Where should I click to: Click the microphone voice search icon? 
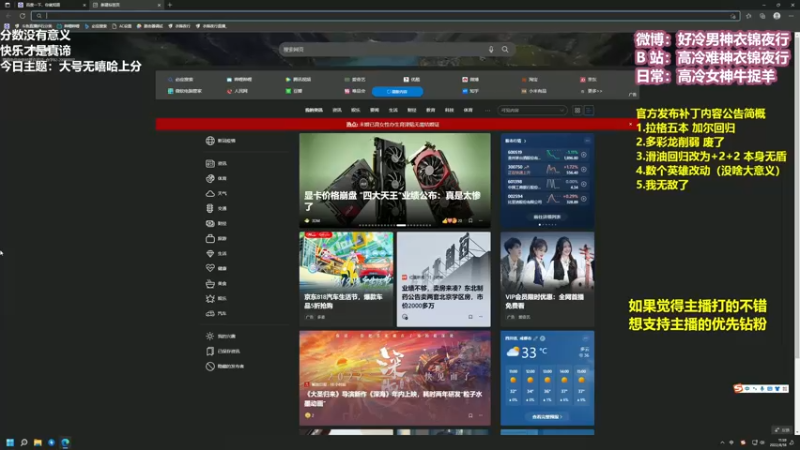[x=491, y=49]
